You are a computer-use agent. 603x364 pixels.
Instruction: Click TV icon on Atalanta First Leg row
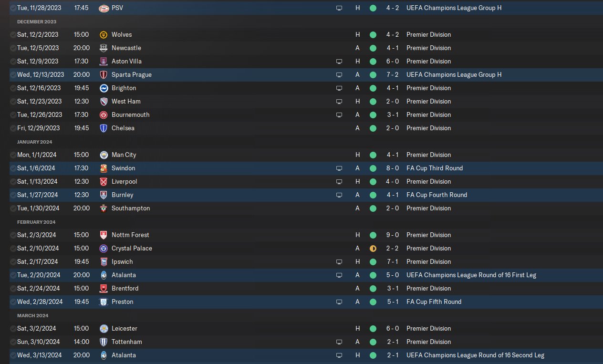coord(339,275)
